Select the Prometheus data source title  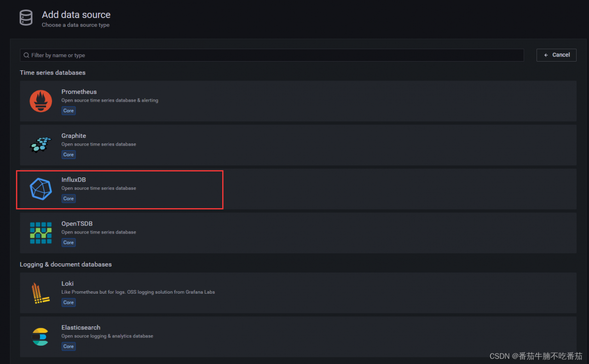pyautogui.click(x=79, y=92)
